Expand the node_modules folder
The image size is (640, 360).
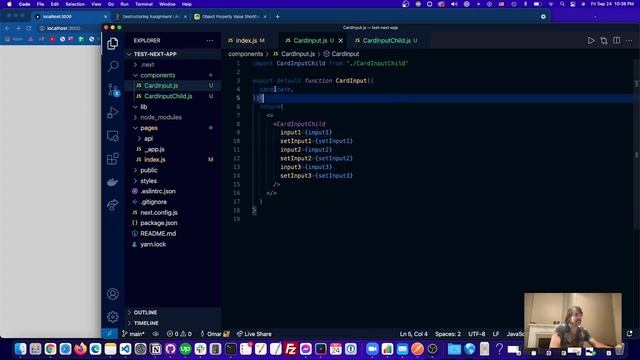tap(173, 117)
